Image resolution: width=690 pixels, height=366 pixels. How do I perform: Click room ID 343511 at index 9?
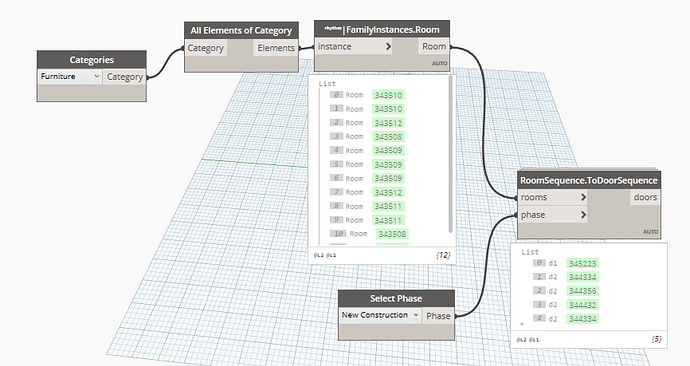point(388,220)
